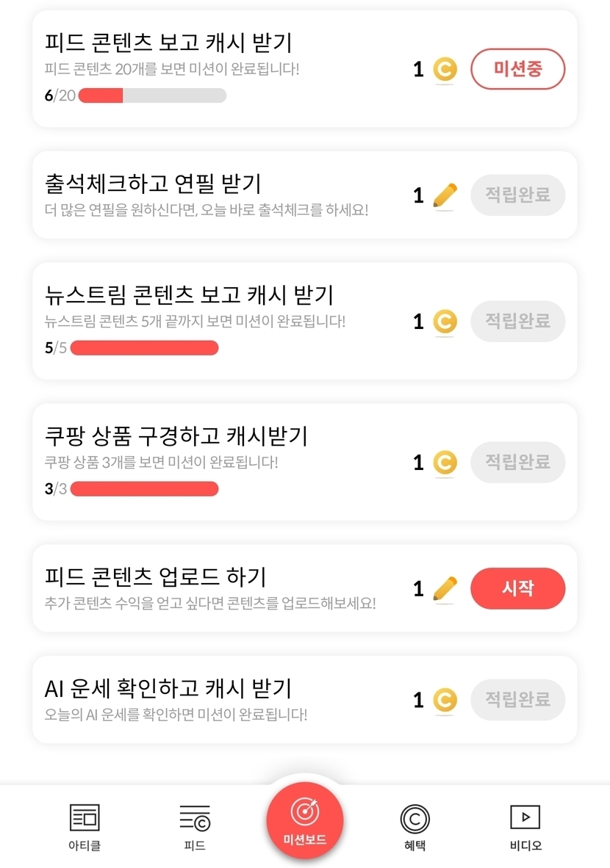Tap the coin icon for 쿠팡 상품 mission

click(444, 463)
